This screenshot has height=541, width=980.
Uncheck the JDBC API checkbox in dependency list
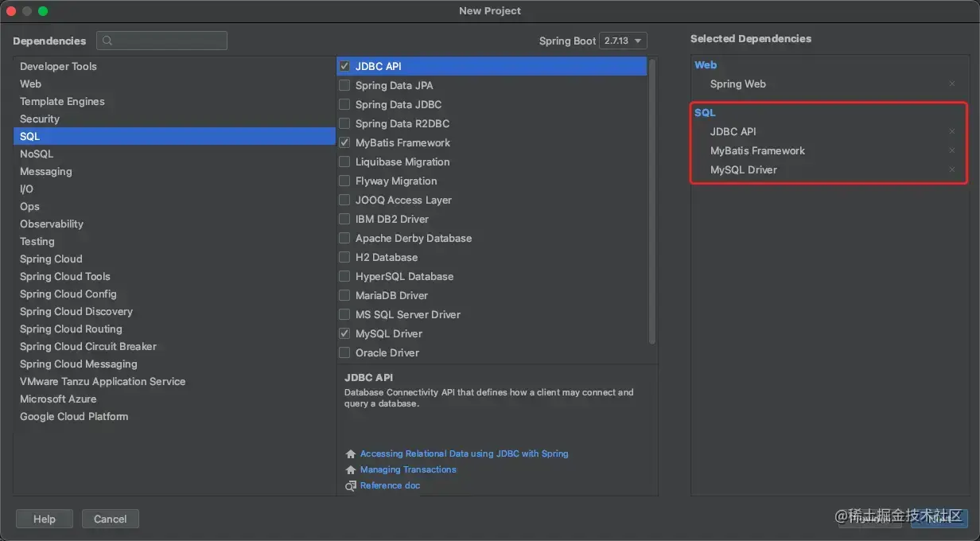point(344,66)
